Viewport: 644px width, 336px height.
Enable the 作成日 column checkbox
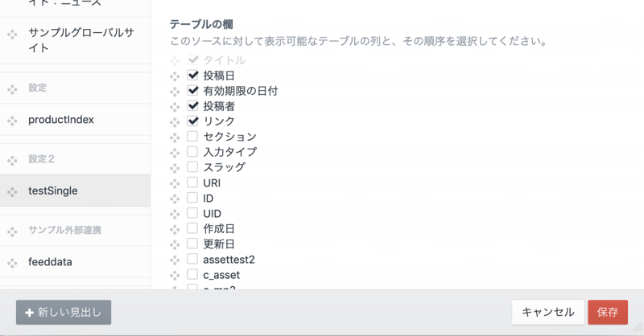(193, 228)
